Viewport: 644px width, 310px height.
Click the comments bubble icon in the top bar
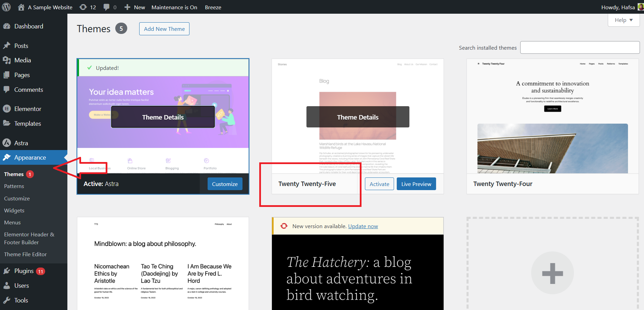[x=106, y=7]
